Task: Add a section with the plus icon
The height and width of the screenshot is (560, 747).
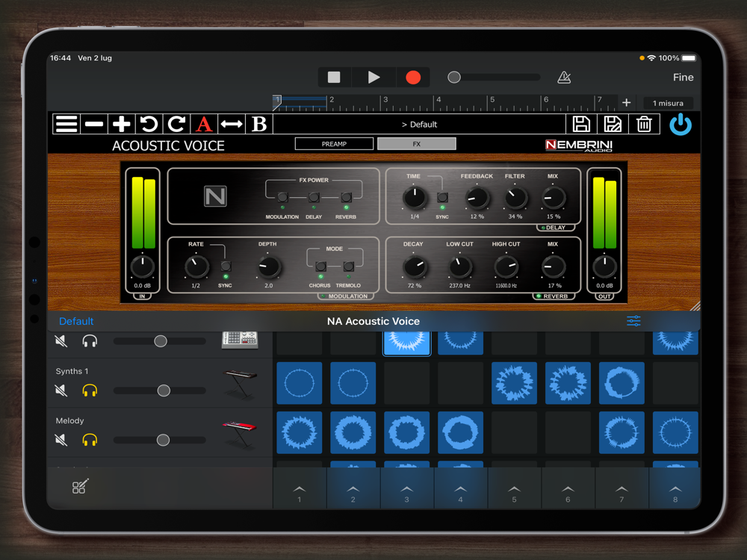Action: (x=627, y=102)
